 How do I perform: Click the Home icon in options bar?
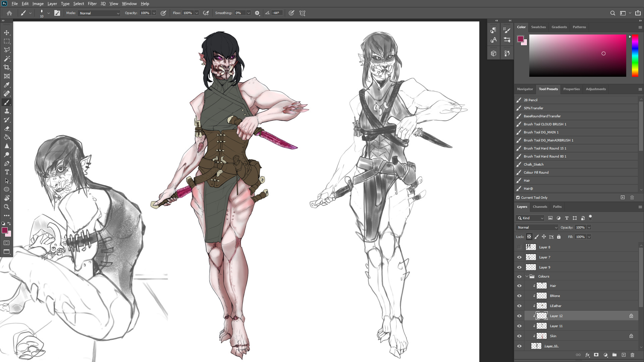(9, 13)
